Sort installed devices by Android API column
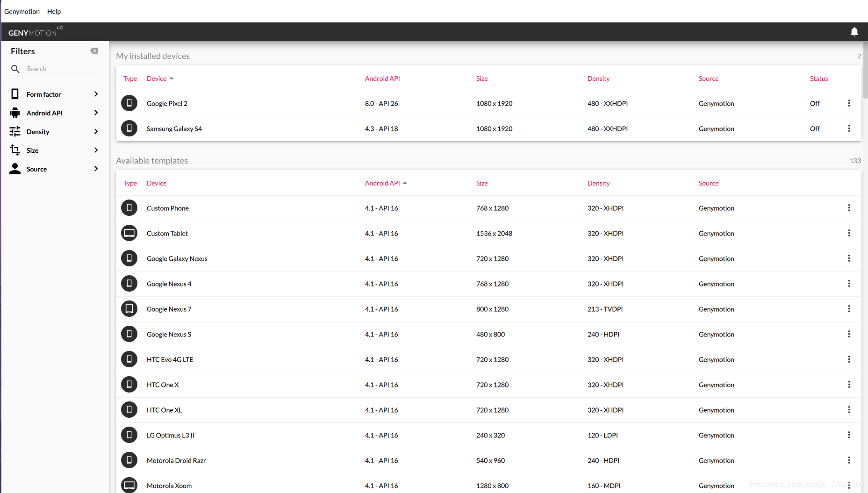The width and height of the screenshot is (868, 493). (382, 79)
